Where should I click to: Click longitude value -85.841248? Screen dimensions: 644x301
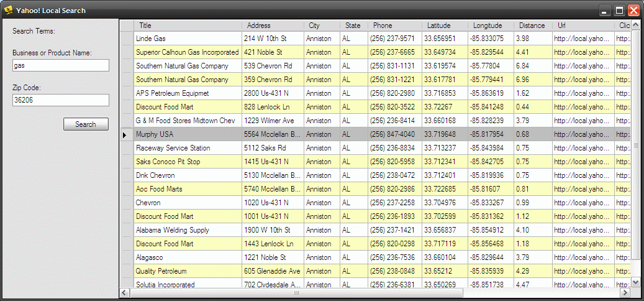(x=491, y=107)
